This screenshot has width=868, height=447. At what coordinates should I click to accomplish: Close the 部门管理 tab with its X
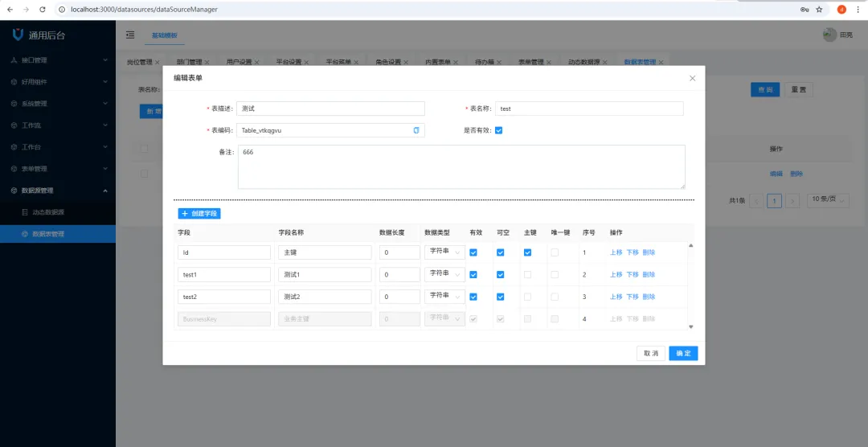coord(207,62)
